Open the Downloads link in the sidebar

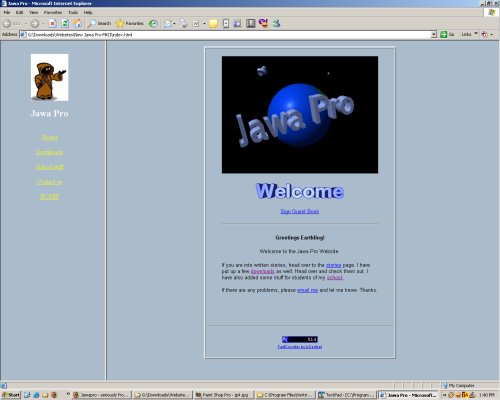pyautogui.click(x=49, y=152)
